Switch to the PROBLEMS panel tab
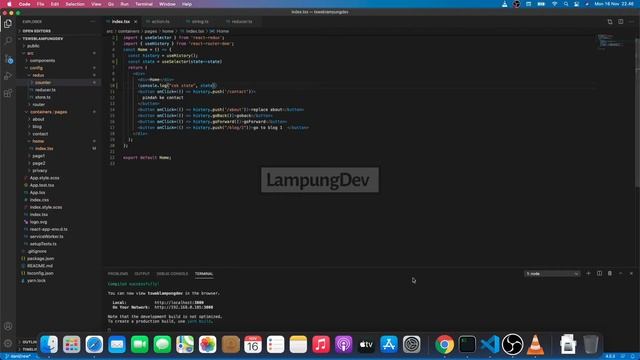Viewport: 640px width, 360px height. 118,274
